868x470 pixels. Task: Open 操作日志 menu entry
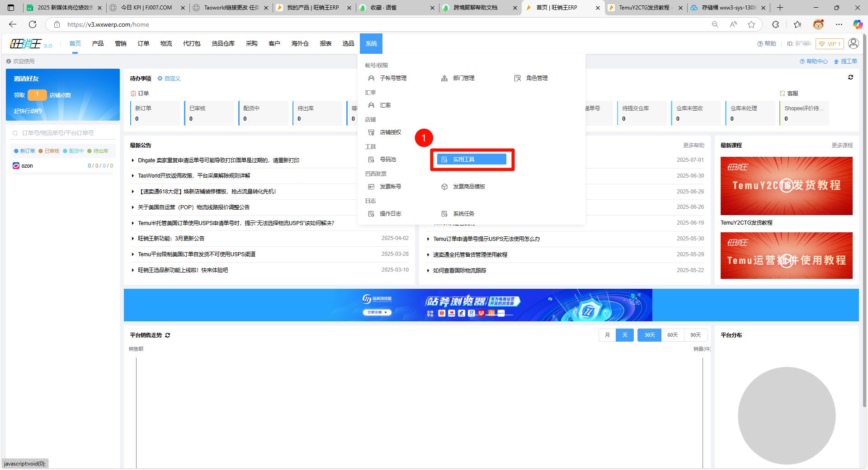[385, 214]
